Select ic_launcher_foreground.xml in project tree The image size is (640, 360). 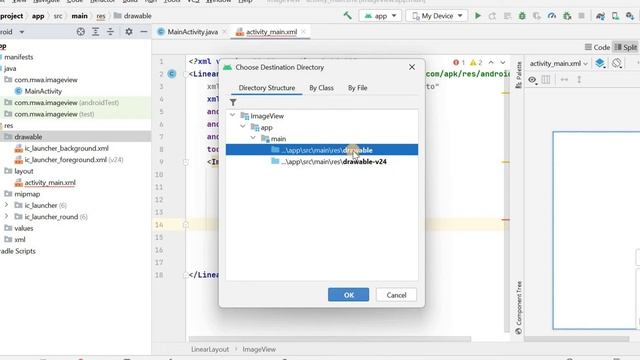66,160
